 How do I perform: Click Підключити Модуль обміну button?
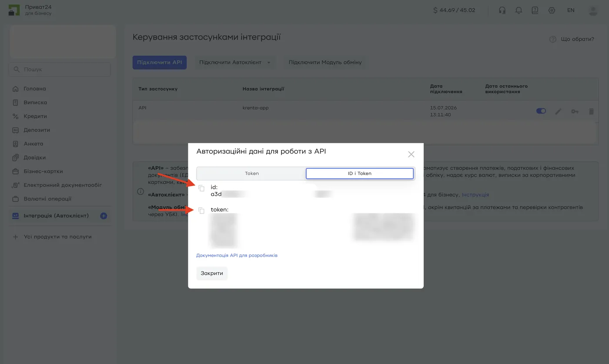[x=325, y=62]
